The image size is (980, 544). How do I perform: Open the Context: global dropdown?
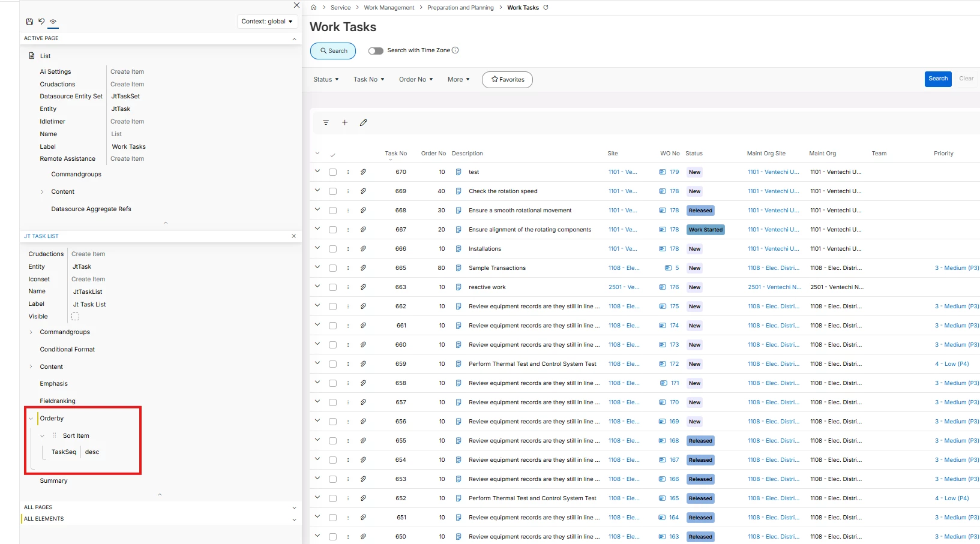coord(267,22)
